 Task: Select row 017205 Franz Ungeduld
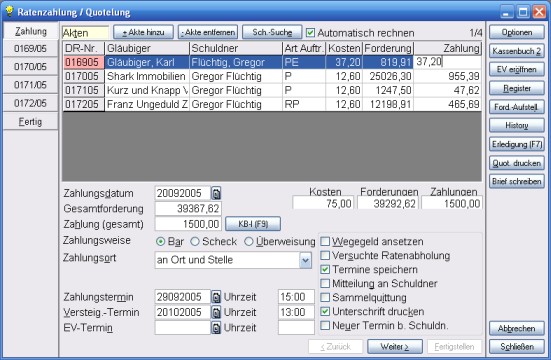pyautogui.click(x=272, y=104)
